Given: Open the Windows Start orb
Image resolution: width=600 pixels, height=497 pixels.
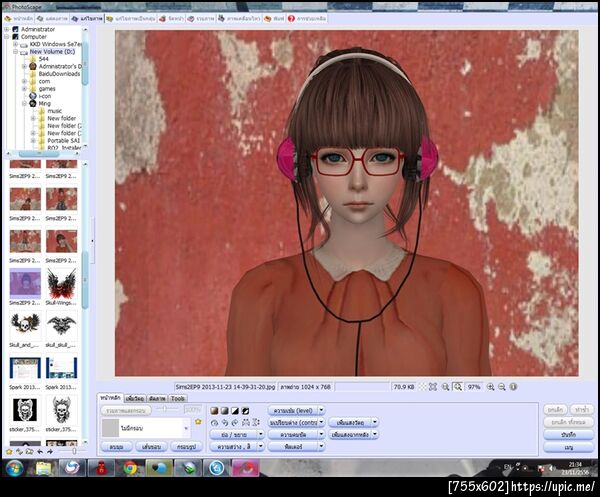Looking at the screenshot, I should coord(15,468).
